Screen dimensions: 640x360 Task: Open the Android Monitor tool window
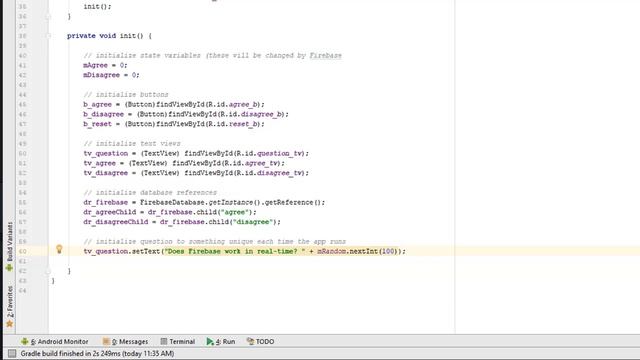[55, 342]
